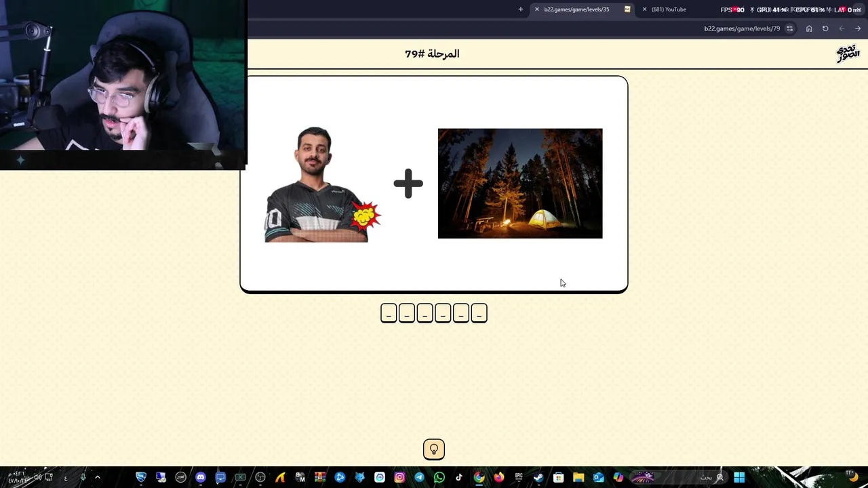
Task: Open Instagram from the taskbar
Action: [399, 477]
